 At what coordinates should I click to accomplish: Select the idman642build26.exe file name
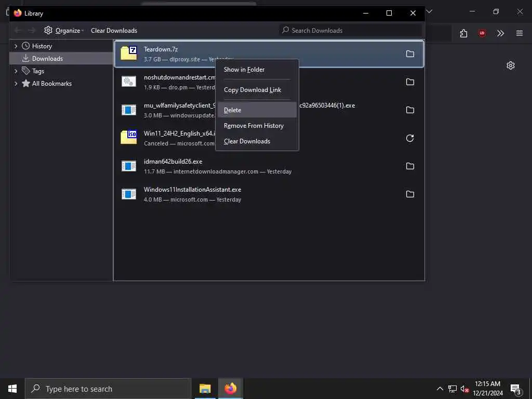tap(173, 162)
